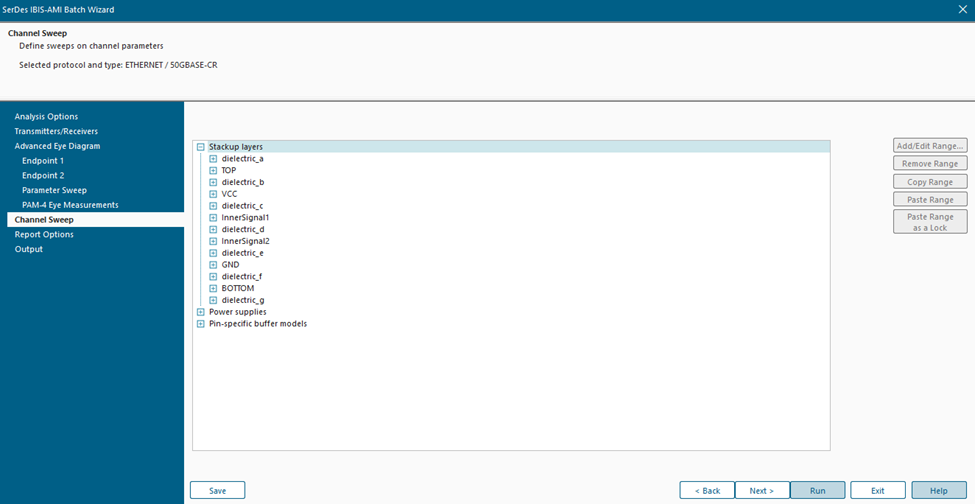
Task: Save the wizard settings
Action: 218,490
